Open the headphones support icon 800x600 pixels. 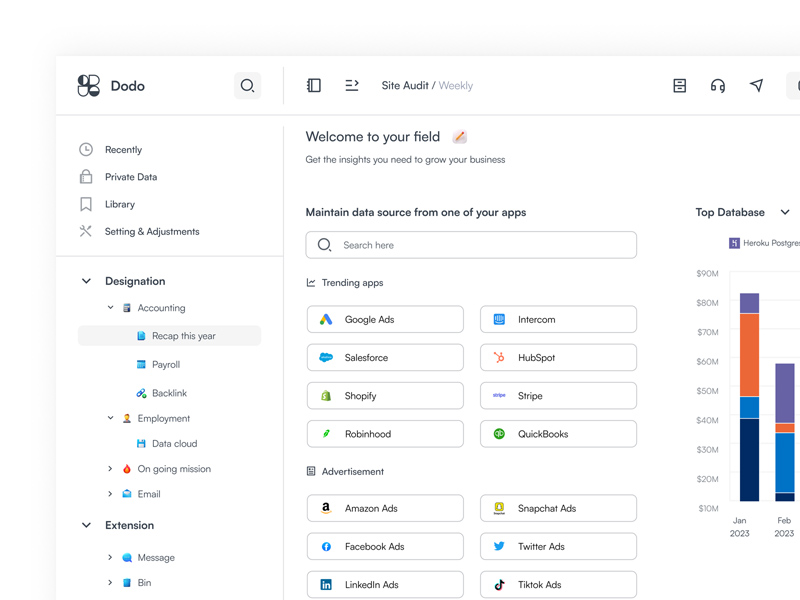717,86
